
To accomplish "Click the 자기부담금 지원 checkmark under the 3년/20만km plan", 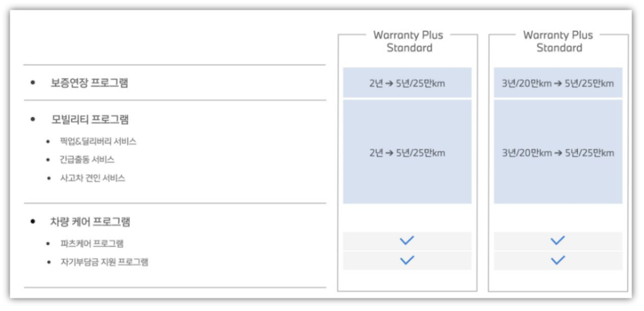I will coord(558,261).
